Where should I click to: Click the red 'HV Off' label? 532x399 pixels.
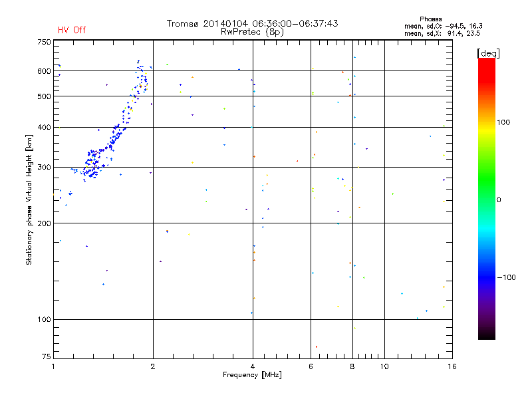tap(72, 30)
